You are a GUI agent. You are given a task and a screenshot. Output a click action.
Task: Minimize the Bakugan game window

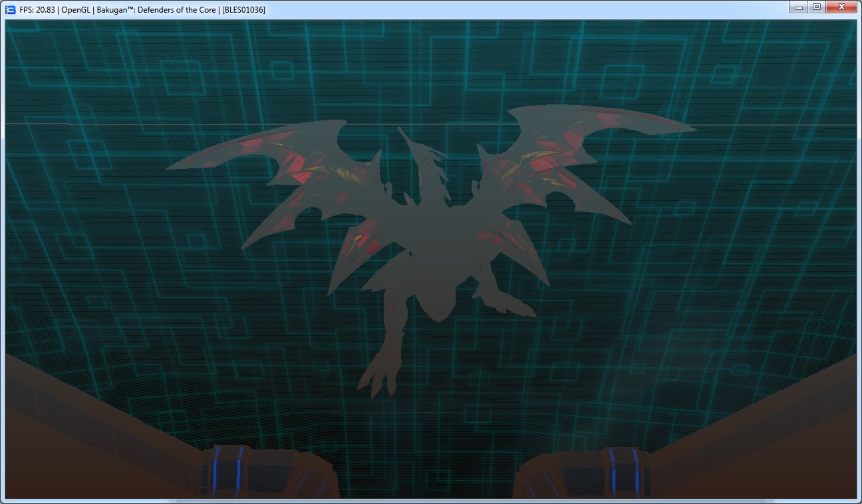coord(799,7)
